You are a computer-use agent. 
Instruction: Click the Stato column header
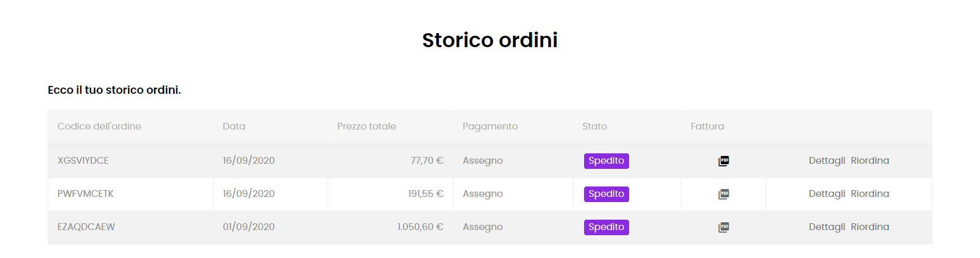[594, 126]
